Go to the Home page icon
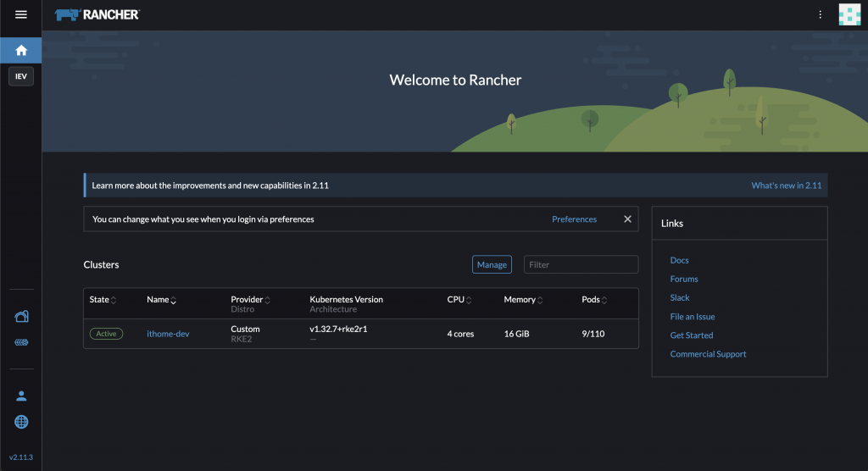 (x=21, y=50)
